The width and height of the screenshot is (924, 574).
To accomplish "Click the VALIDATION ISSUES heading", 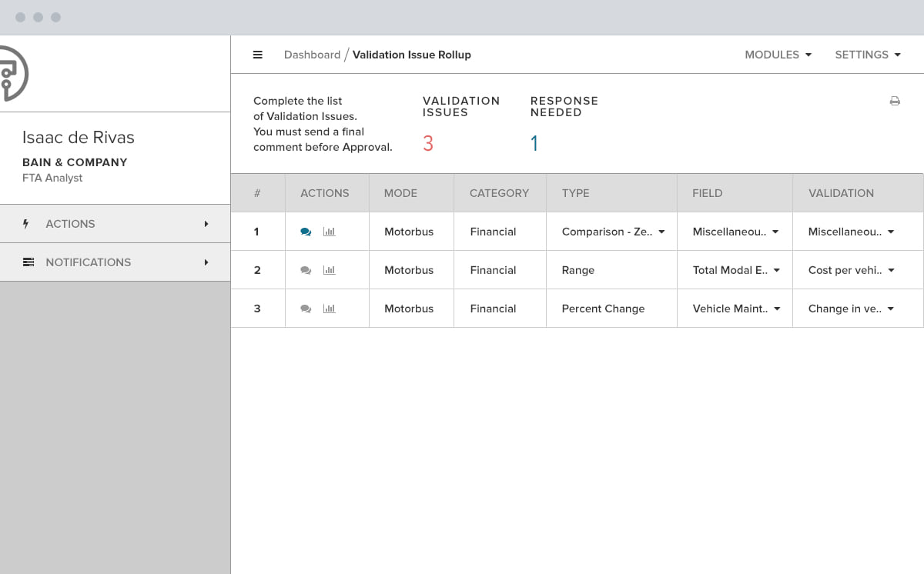I will pos(461,106).
